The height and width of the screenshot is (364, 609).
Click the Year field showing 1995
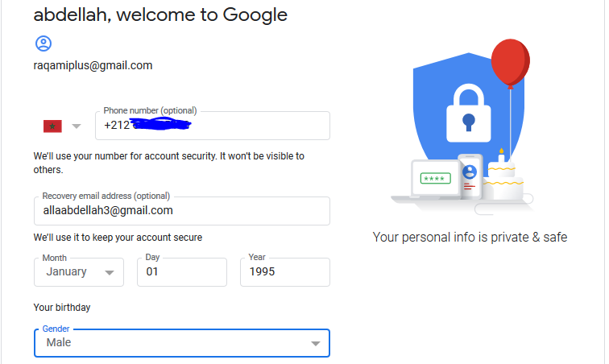[284, 272]
